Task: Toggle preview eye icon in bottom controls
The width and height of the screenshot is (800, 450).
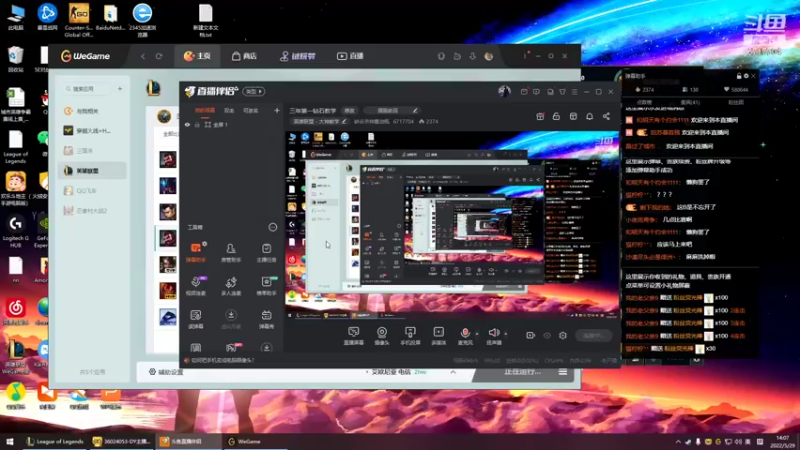Action: coord(547,336)
